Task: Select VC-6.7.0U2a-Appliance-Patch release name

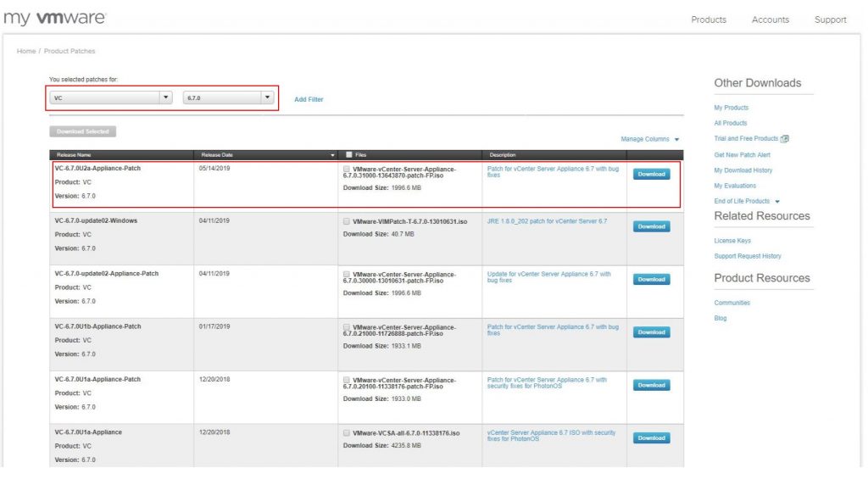Action: click(x=97, y=169)
